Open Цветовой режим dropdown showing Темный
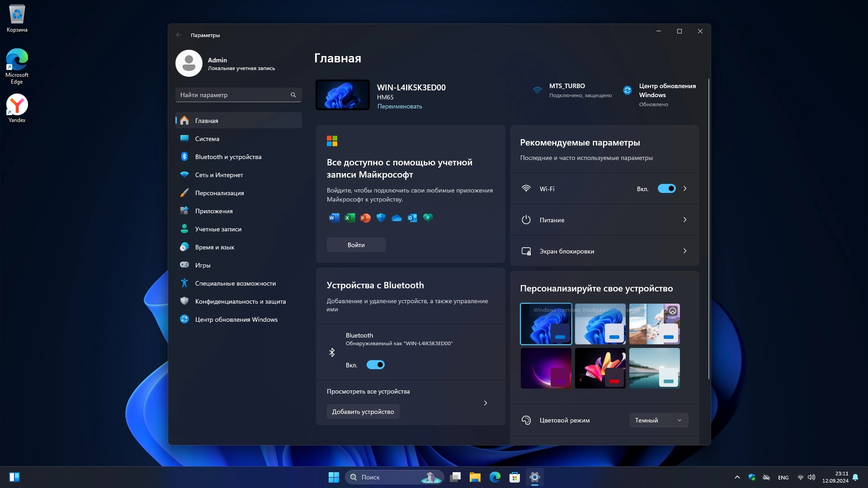This screenshot has width=868, height=488. pos(658,420)
